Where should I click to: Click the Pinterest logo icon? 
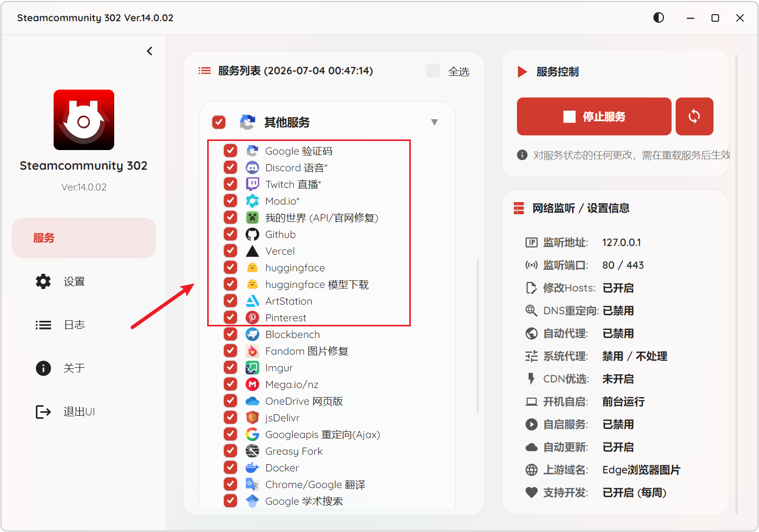click(x=252, y=317)
